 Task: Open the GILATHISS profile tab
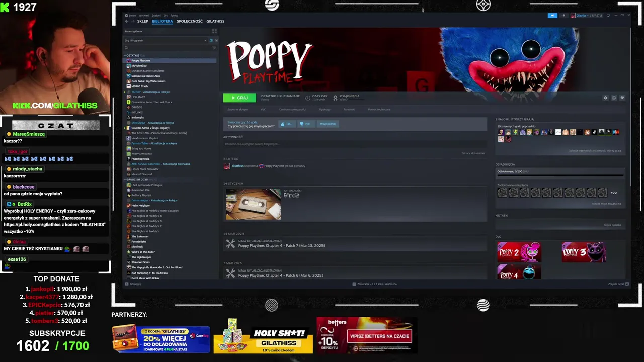(x=215, y=21)
